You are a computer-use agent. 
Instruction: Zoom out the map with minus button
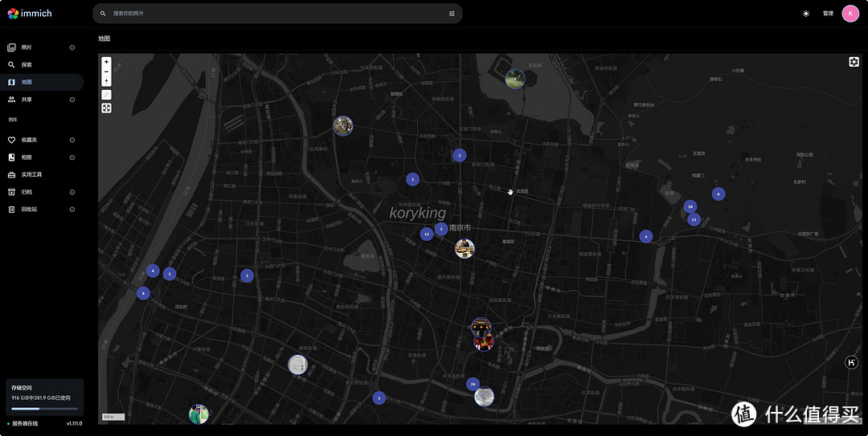click(x=106, y=71)
